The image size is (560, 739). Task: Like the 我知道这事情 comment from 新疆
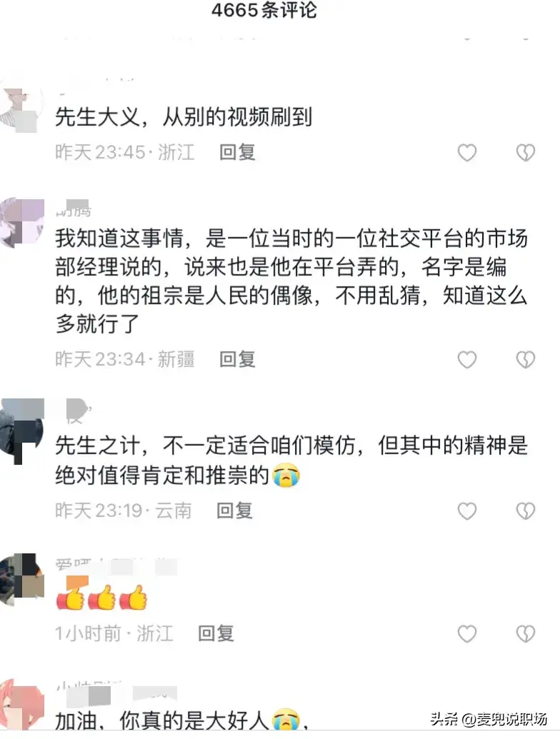[467, 360]
